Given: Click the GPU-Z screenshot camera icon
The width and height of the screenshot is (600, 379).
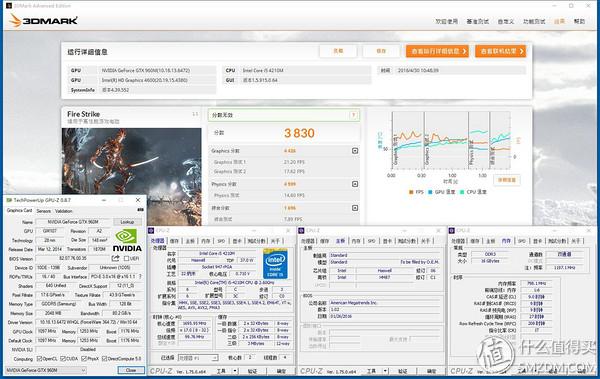Looking at the screenshot, I should [140, 210].
